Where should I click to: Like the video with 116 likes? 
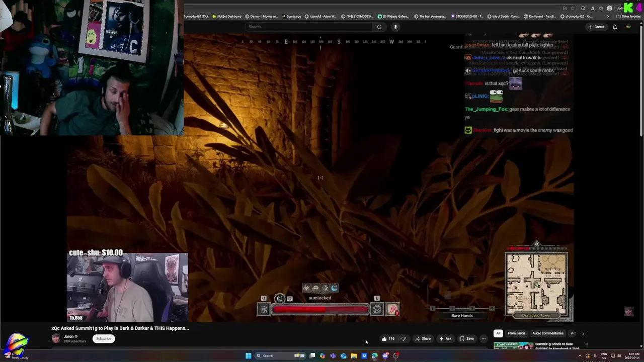[x=388, y=338]
